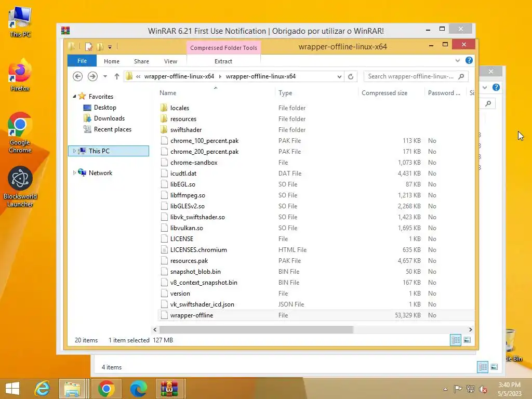Image resolution: width=532 pixels, height=399 pixels.
Task: Expand Network tree node
Action: pyautogui.click(x=74, y=172)
